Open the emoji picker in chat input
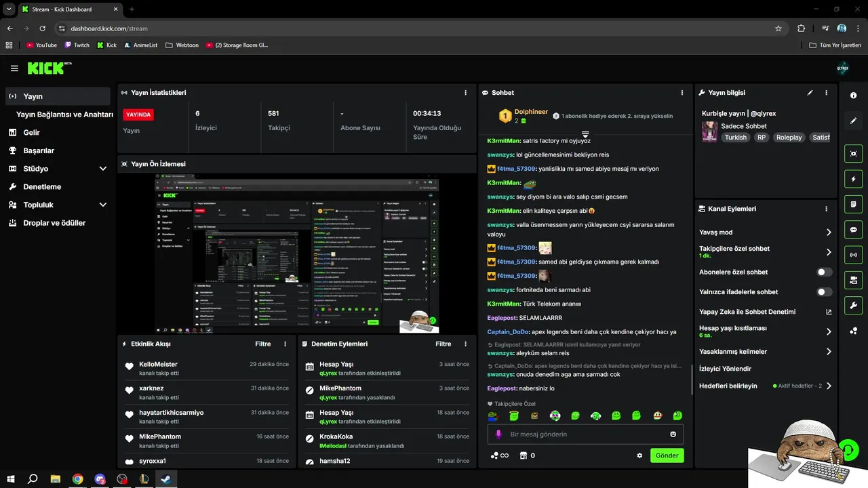This screenshot has height=488, width=868. click(673, 434)
